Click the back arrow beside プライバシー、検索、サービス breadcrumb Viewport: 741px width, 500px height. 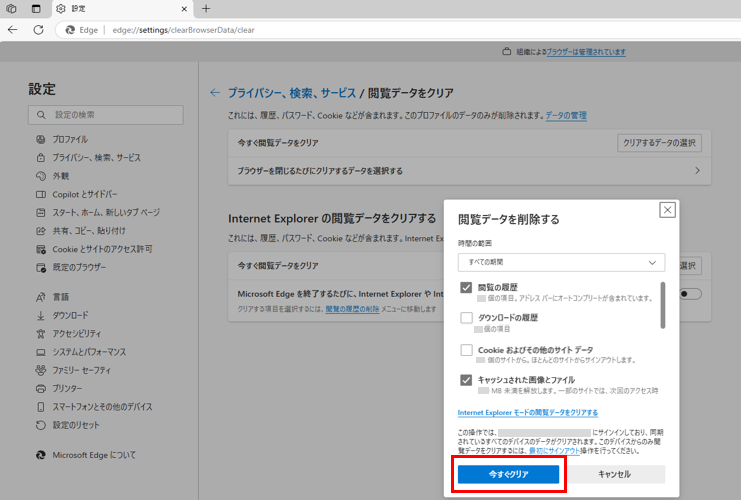214,93
